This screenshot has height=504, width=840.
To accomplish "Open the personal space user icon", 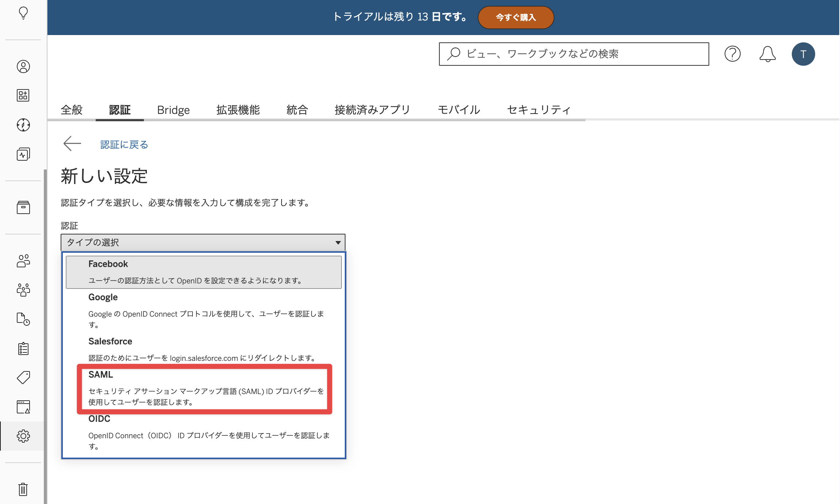I will pos(23,66).
